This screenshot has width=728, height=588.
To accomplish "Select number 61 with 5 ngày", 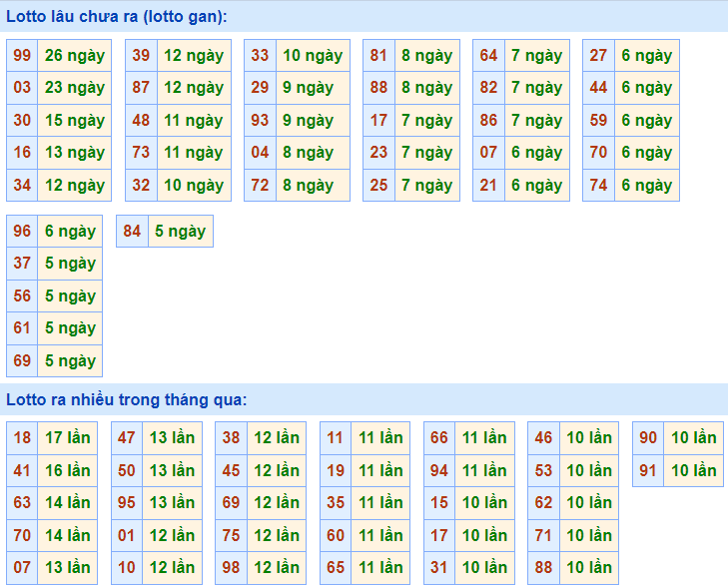I will [22, 328].
